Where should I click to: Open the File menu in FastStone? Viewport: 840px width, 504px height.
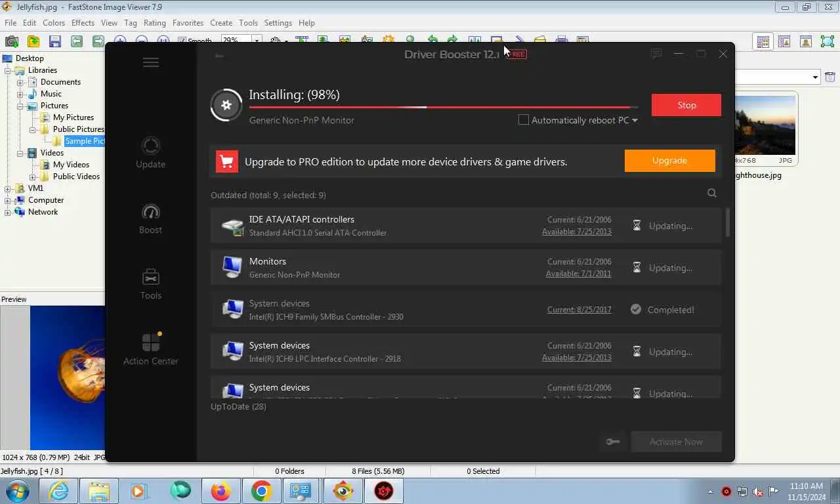click(10, 23)
